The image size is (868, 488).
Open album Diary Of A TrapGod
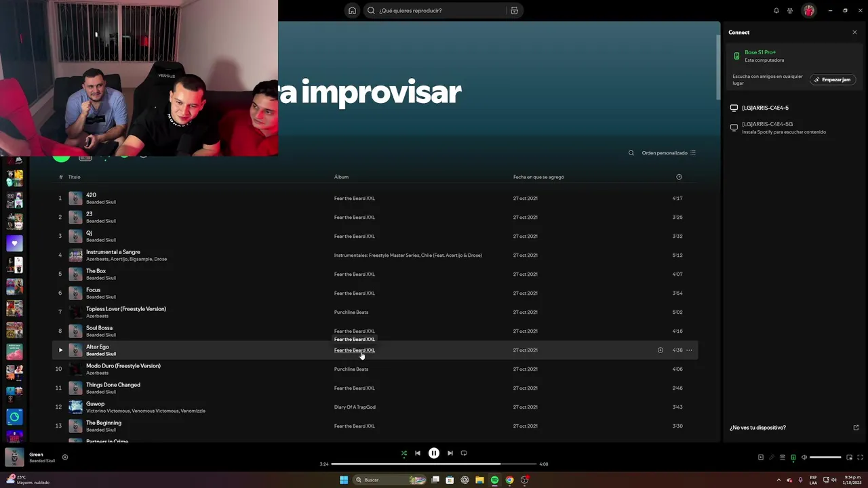coord(355,407)
